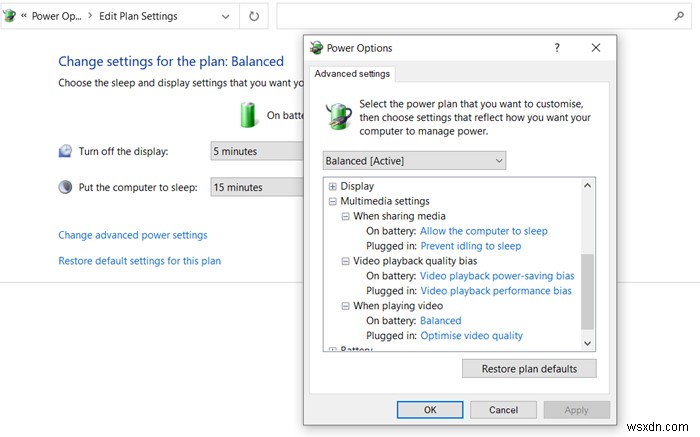Click Restore default settings for this plan

click(x=139, y=261)
